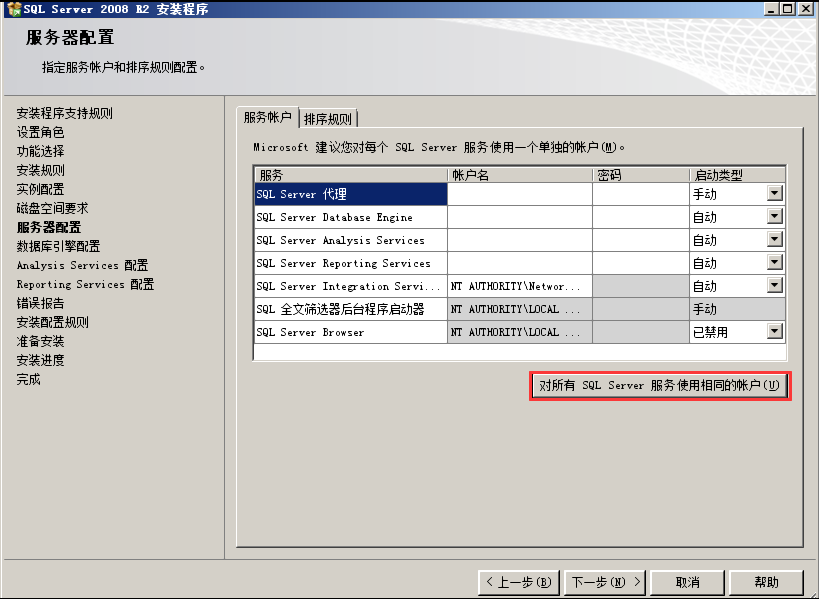Screen dimensions: 819x599
Task: Click account name field for Reporting Services
Action: point(520,263)
